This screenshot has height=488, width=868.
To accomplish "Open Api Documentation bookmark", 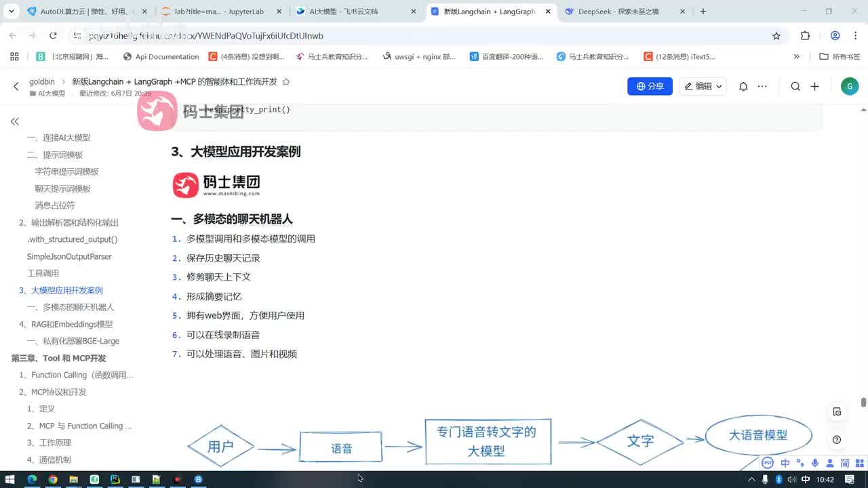I will pos(160,57).
